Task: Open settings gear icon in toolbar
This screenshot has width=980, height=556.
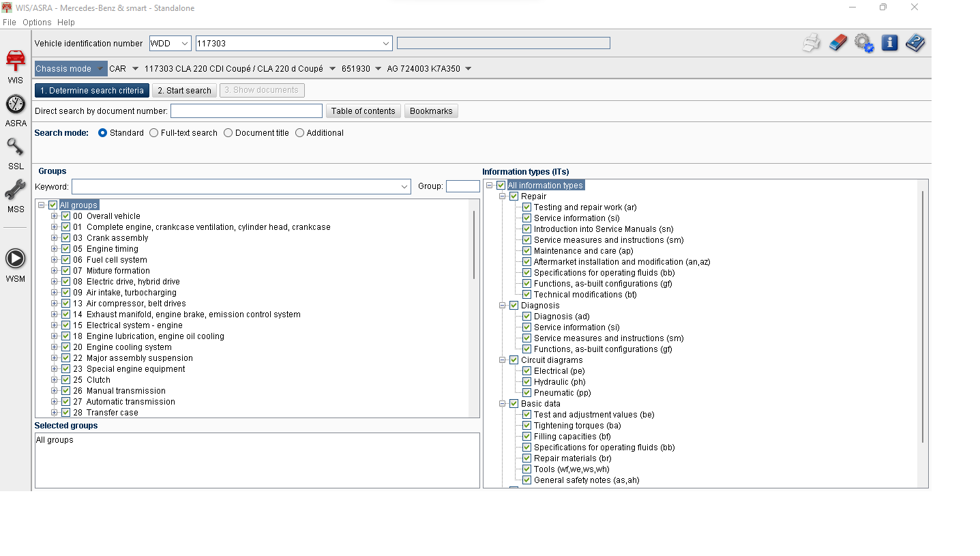Action: tap(863, 43)
